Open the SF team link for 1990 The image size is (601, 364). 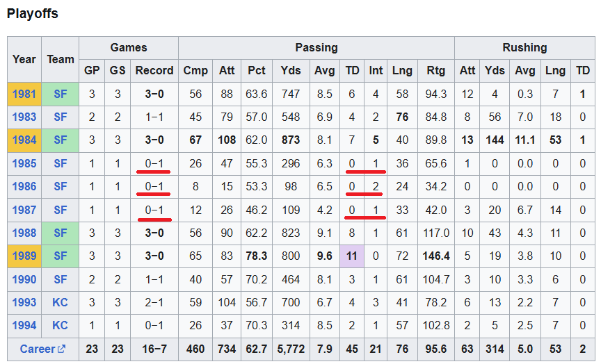click(x=61, y=279)
